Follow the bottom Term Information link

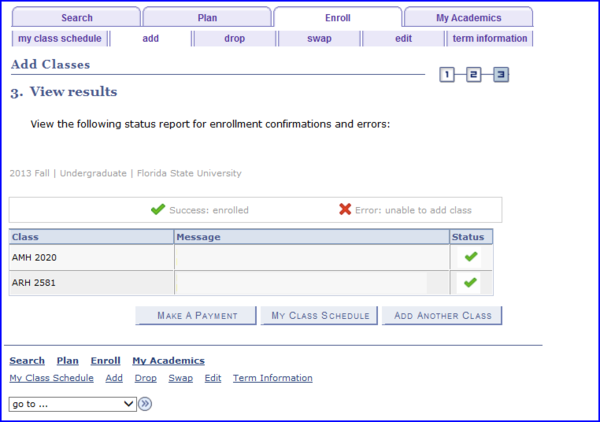click(x=273, y=378)
